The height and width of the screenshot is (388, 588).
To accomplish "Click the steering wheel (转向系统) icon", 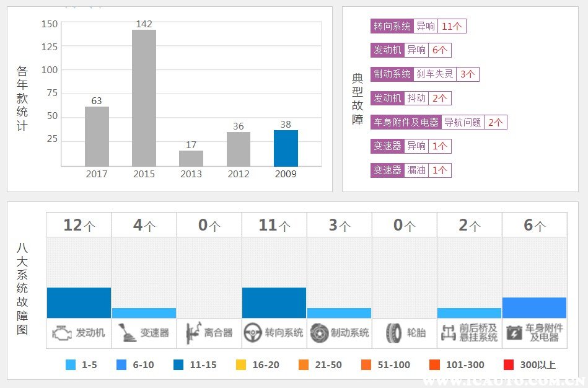I will coord(252,333).
